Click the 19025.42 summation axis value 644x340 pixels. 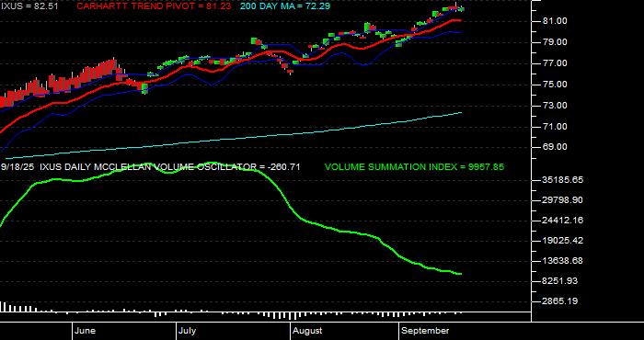click(563, 241)
